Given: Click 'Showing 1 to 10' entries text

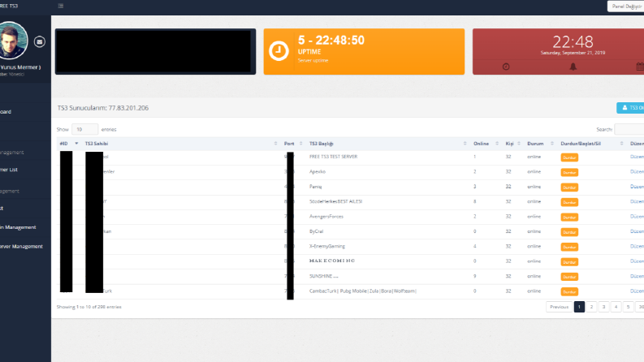Looking at the screenshot, I should click(x=89, y=307).
